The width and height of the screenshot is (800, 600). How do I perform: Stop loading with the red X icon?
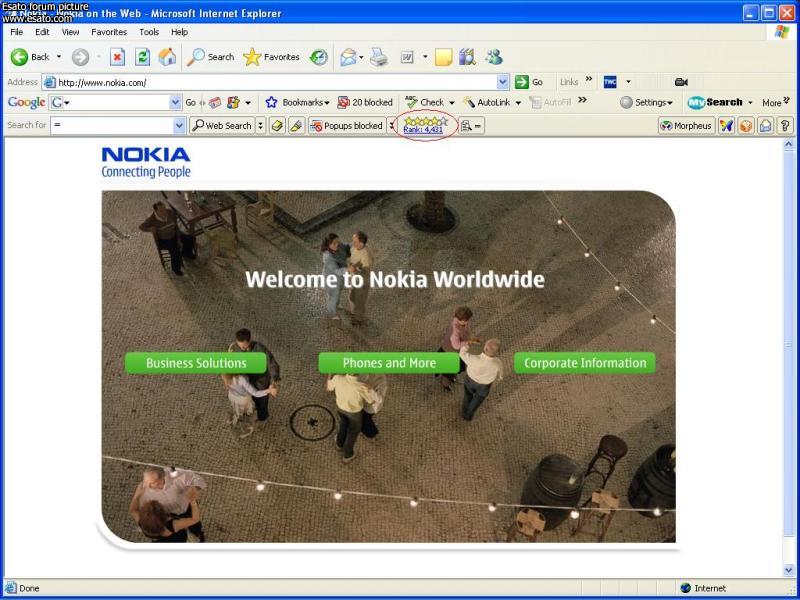[x=117, y=57]
